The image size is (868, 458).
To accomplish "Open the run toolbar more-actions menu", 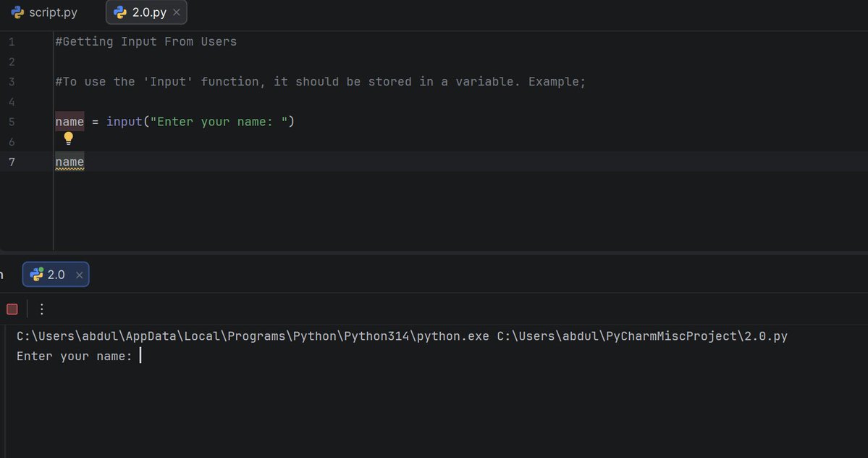I will tap(41, 309).
